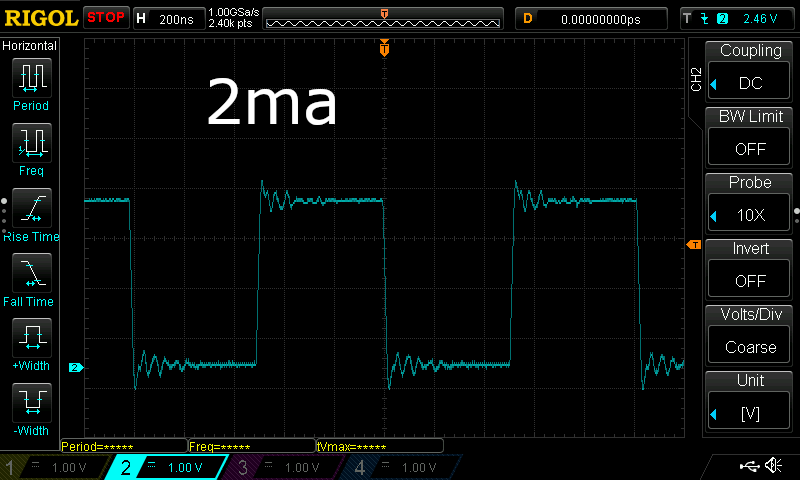800x480 pixels.
Task: Click the USB status icon
Action: click(747, 466)
